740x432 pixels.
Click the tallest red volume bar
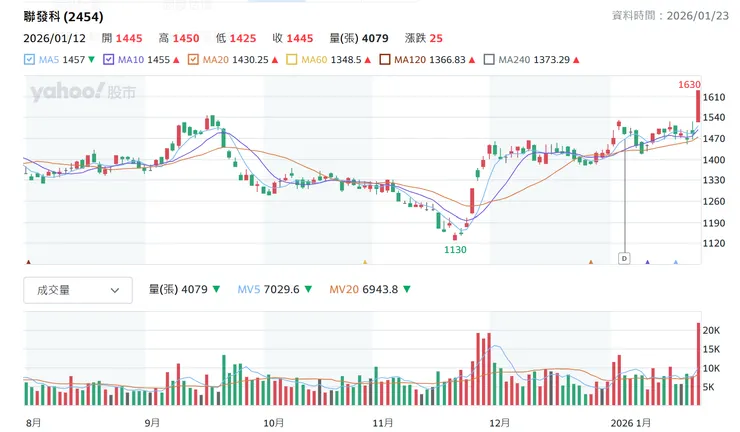698,364
